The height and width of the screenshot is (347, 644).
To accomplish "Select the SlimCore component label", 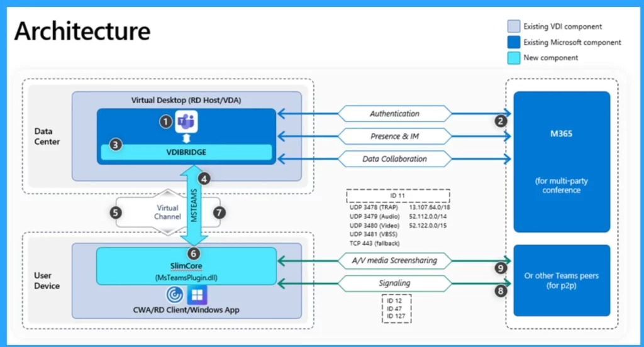I will point(186,266).
